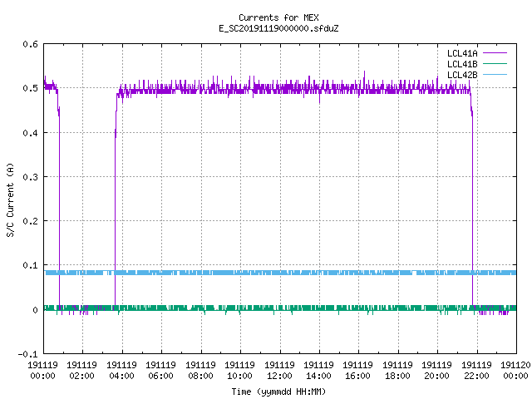Click the filename 'E_SC20191119000000.sfduZ' subtitle
532x399 pixels.
click(278, 28)
